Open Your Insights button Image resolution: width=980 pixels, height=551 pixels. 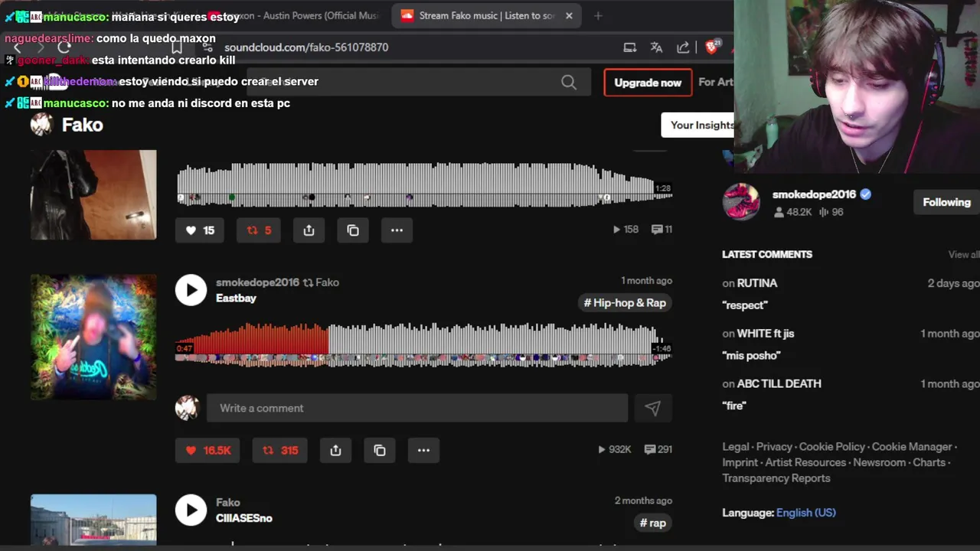(697, 125)
